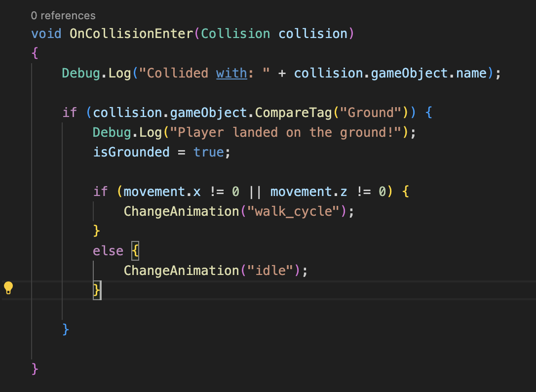The width and height of the screenshot is (536, 392).
Task: Click the yellow lightbulb quick-fix icon
Action: pos(8,288)
